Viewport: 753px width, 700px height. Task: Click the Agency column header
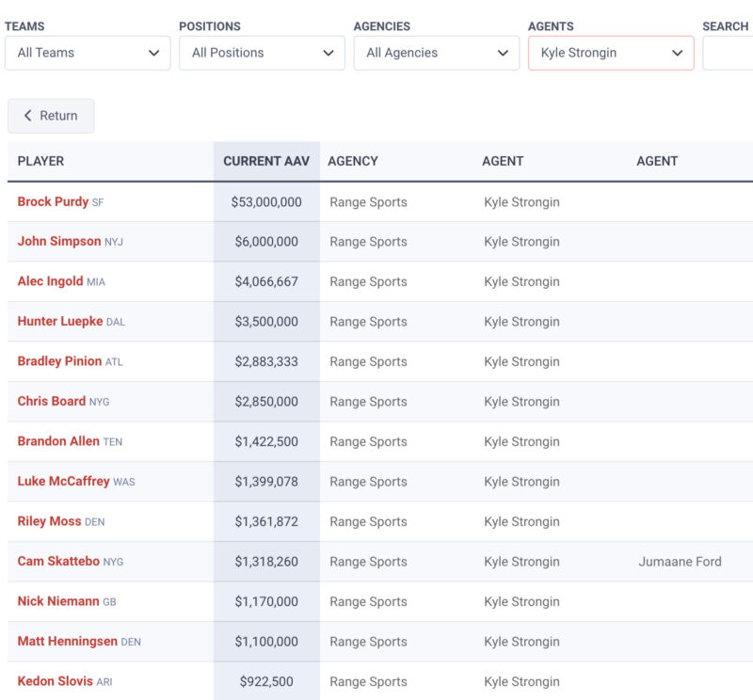pos(353,161)
